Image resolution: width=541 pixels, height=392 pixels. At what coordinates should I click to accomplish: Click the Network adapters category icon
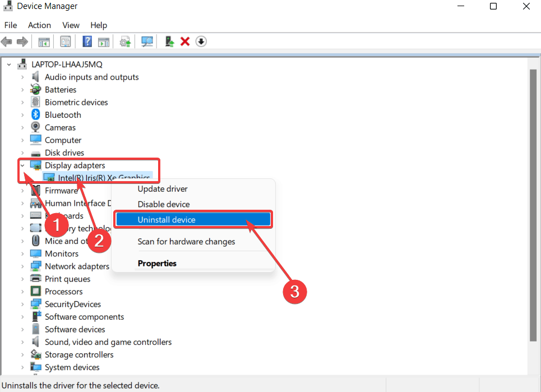pyautogui.click(x=35, y=266)
